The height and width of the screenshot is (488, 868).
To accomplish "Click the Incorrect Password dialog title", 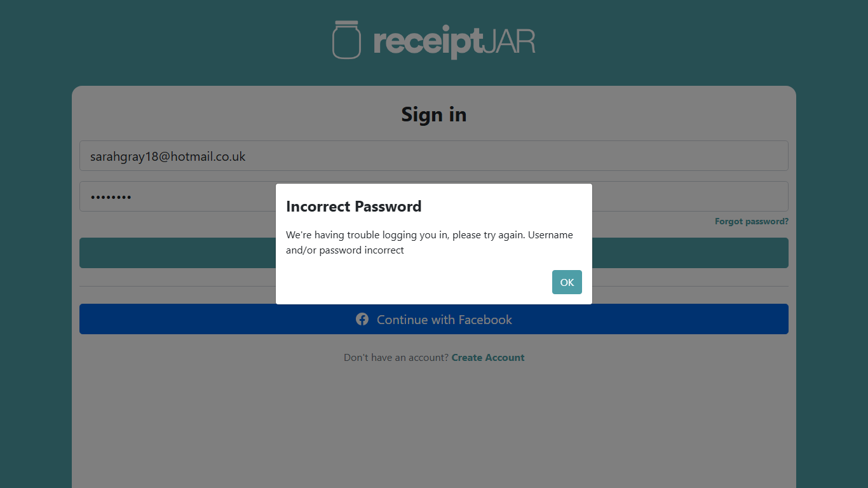I will (353, 207).
